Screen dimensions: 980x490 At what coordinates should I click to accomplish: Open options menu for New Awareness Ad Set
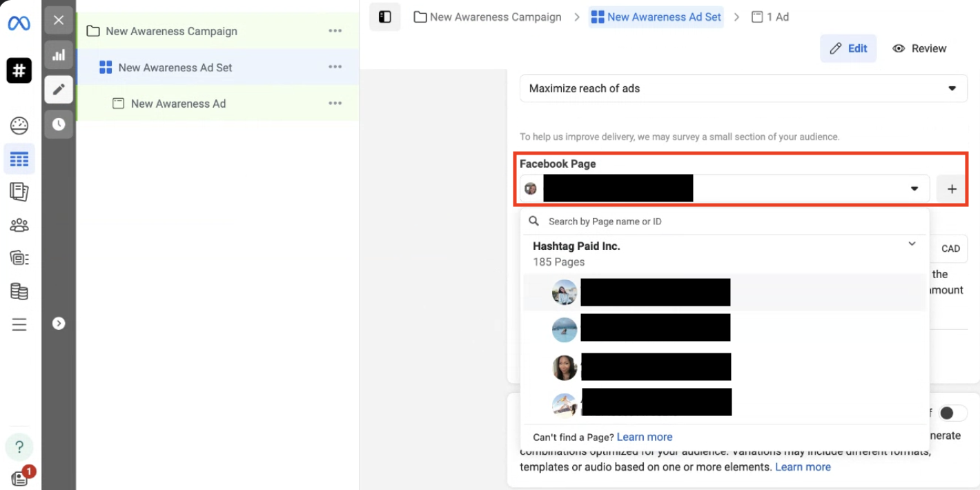pos(335,67)
